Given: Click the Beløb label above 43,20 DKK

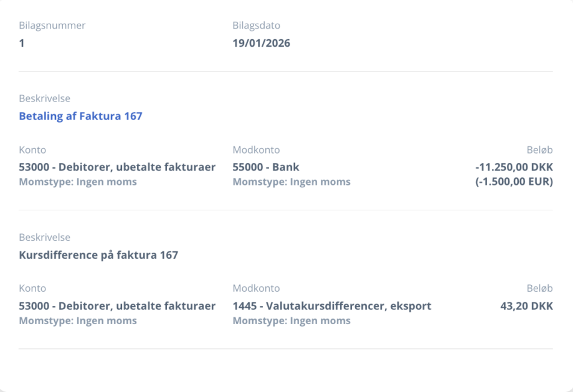Looking at the screenshot, I should (539, 289).
